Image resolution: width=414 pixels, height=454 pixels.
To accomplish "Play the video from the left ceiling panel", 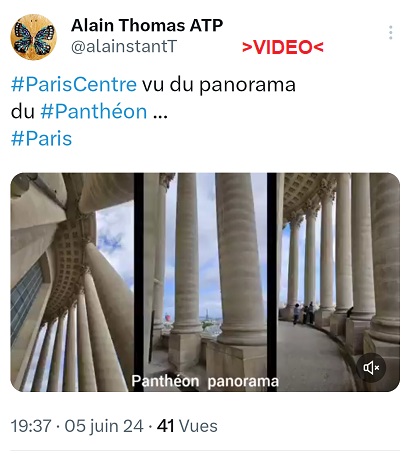I will coord(72,282).
